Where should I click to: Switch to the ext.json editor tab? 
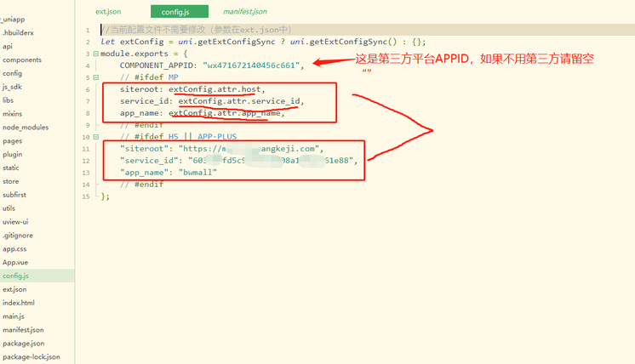click(108, 12)
